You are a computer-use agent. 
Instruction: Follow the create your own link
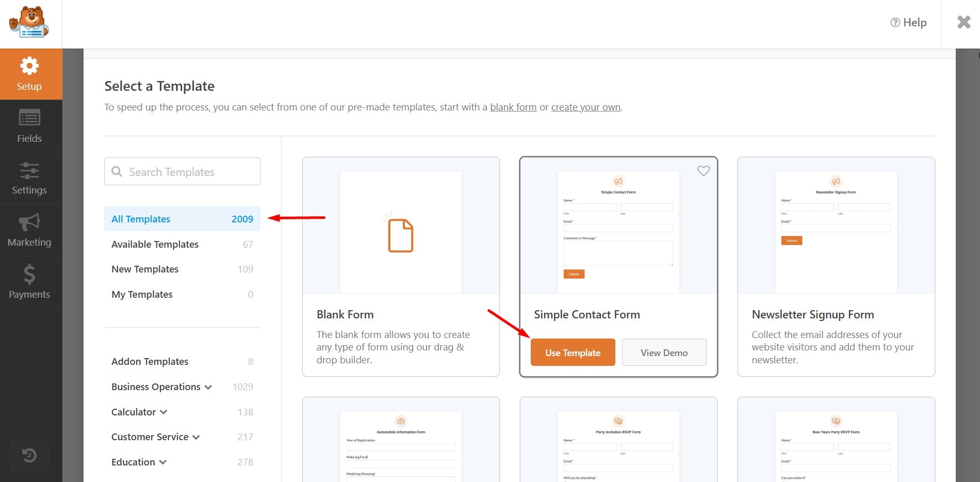[586, 107]
